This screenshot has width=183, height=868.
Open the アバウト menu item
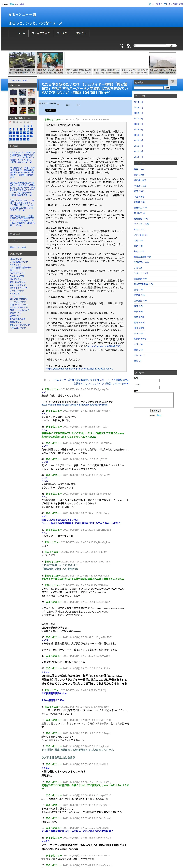pos(81,33)
